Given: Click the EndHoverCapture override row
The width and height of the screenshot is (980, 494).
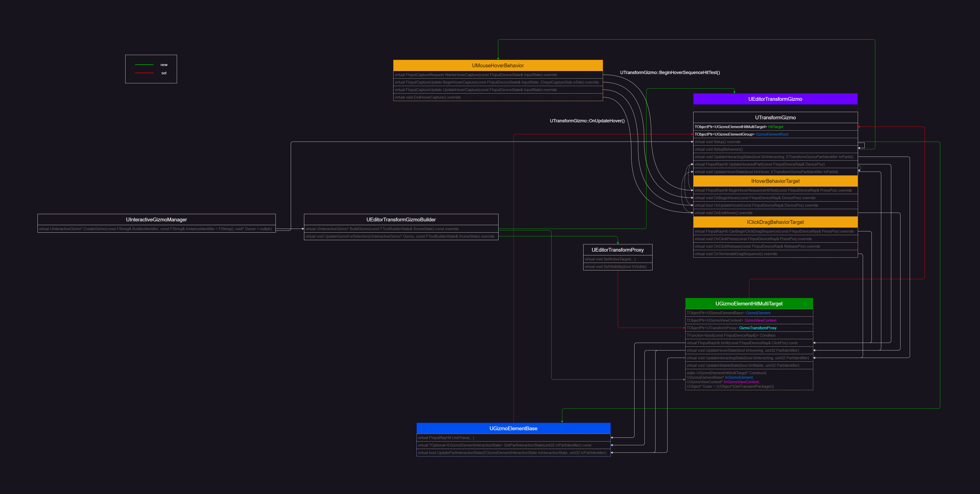Looking at the screenshot, I should pos(427,98).
